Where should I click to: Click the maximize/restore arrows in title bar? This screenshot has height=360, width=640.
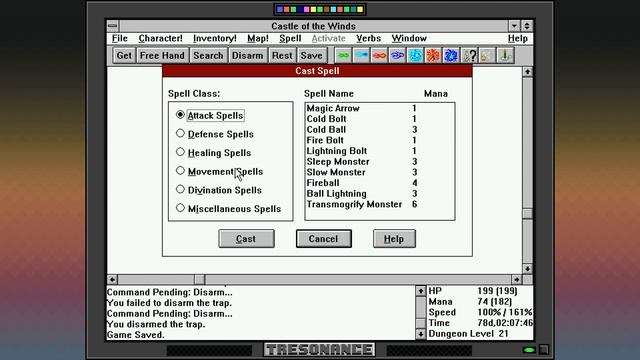tap(527, 26)
